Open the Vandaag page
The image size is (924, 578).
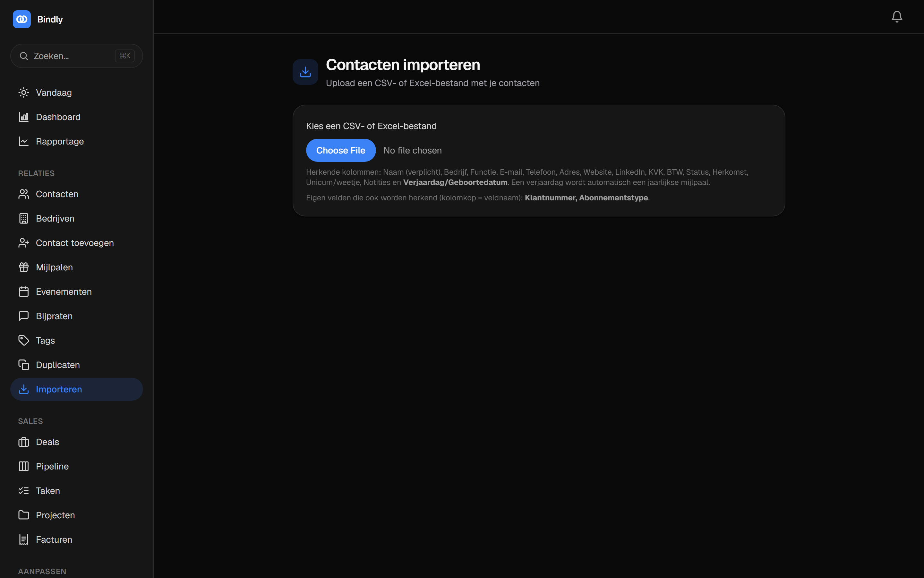(x=77, y=92)
